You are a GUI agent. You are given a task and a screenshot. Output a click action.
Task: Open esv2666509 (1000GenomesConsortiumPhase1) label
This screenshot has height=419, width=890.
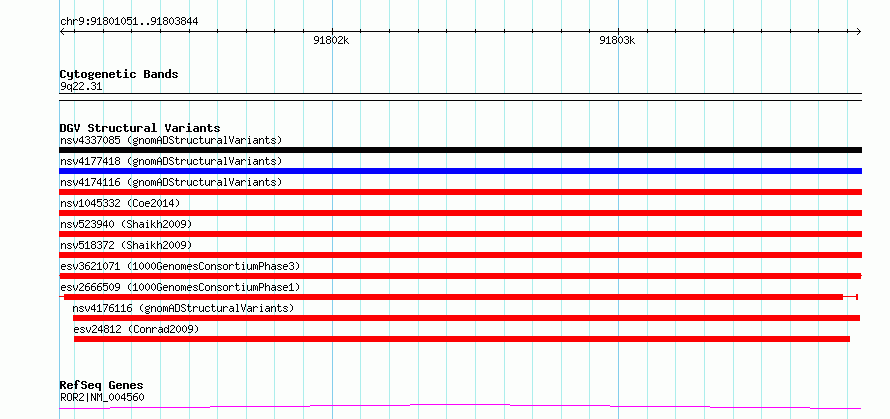(180, 287)
